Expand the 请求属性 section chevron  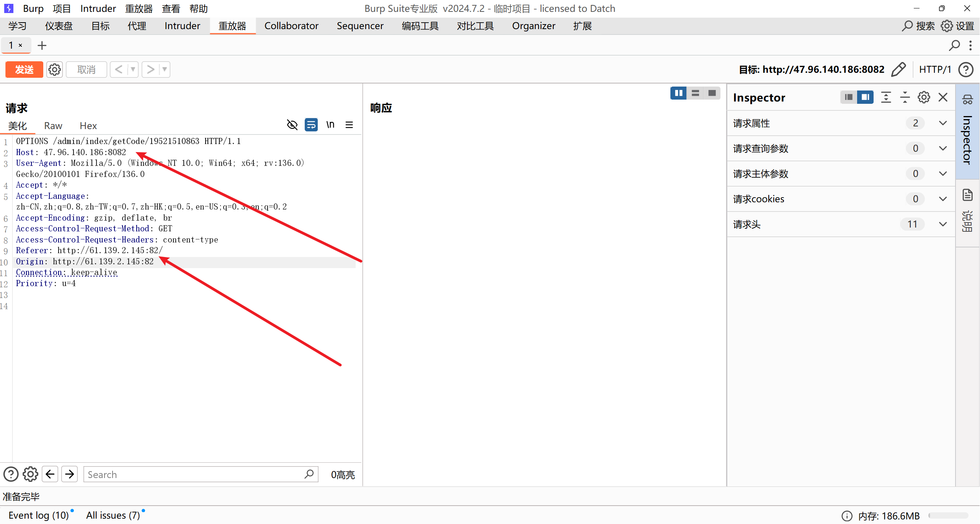[x=943, y=123]
